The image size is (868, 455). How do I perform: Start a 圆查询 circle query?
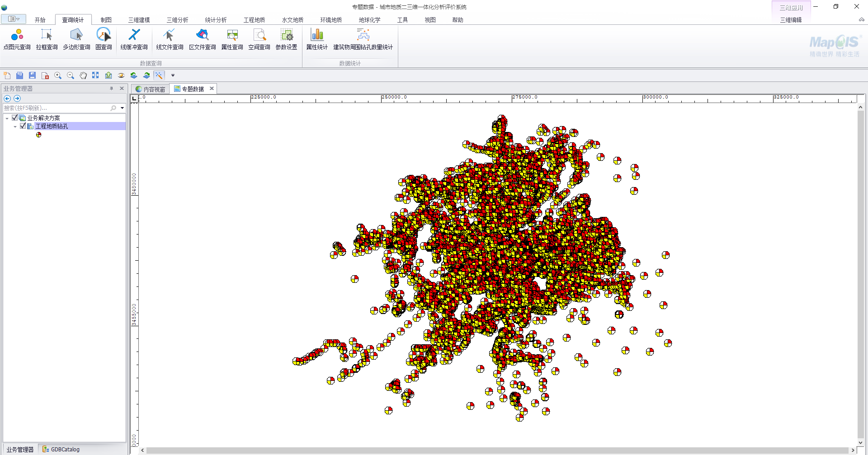[x=104, y=39]
